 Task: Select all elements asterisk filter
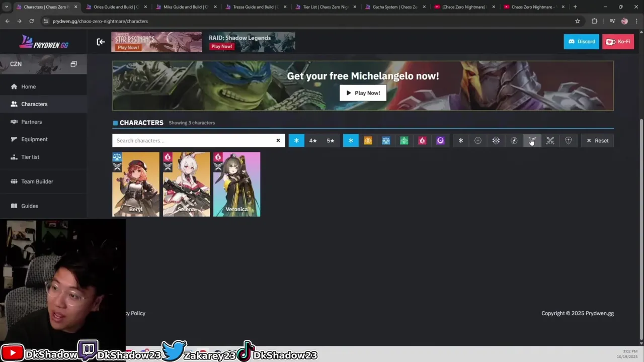click(351, 141)
